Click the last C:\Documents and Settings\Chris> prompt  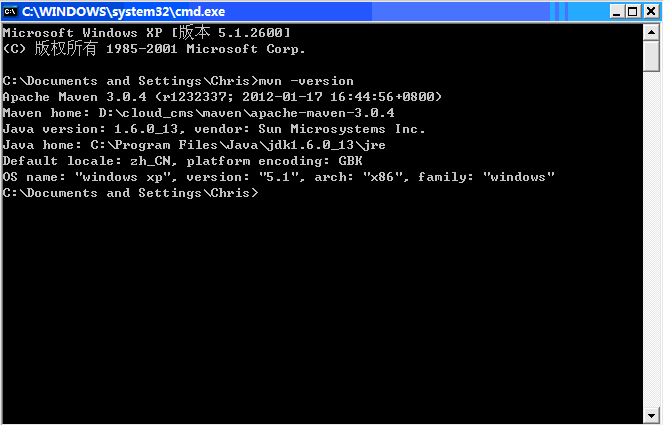tap(130, 193)
